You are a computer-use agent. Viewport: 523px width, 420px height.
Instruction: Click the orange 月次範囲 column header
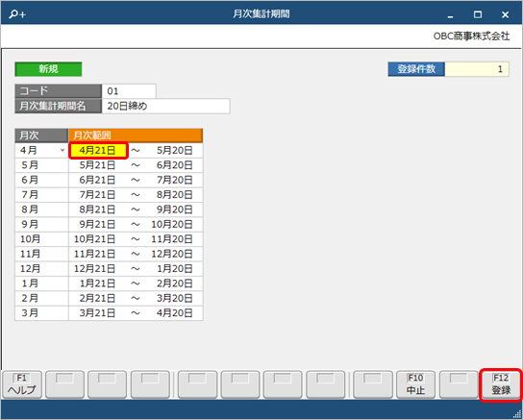point(136,136)
